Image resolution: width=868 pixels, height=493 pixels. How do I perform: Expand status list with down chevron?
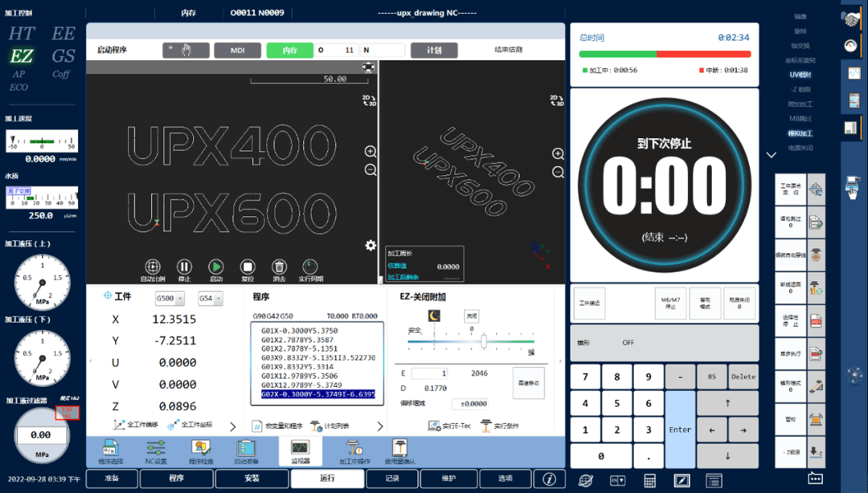tap(771, 155)
